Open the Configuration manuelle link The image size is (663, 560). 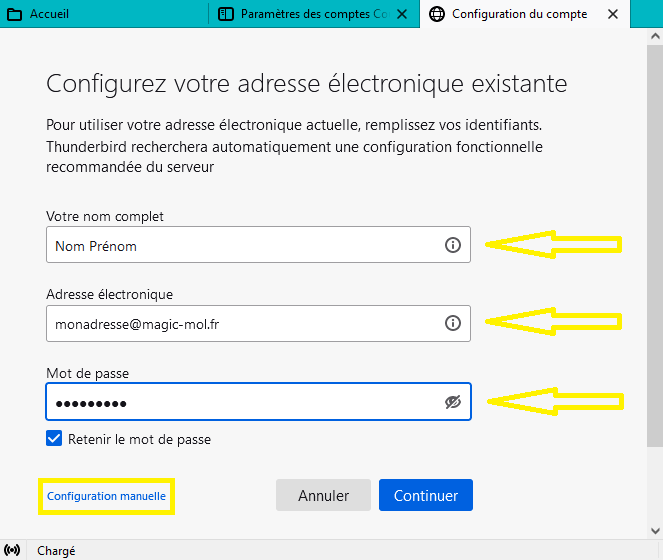pos(106,496)
